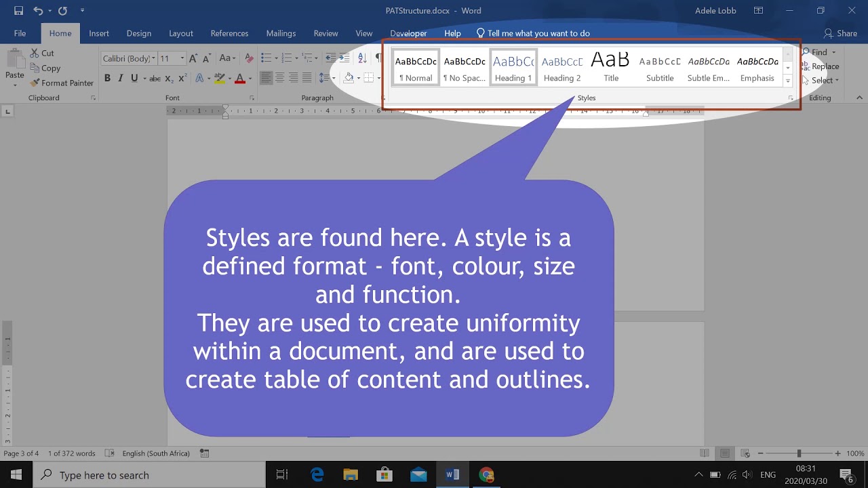Clear all formatting with eraser icon
Viewport: 868px width, 488px height.
coord(249,58)
